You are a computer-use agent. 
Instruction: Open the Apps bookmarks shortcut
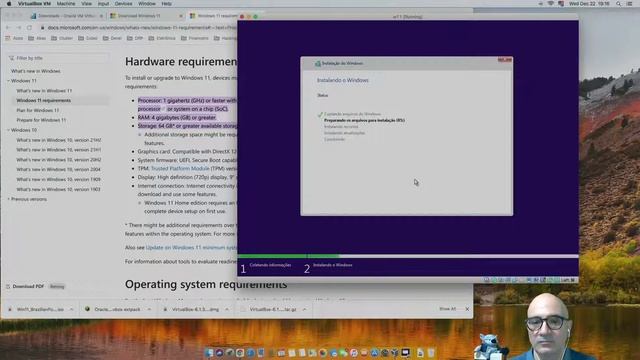[x=15, y=38]
